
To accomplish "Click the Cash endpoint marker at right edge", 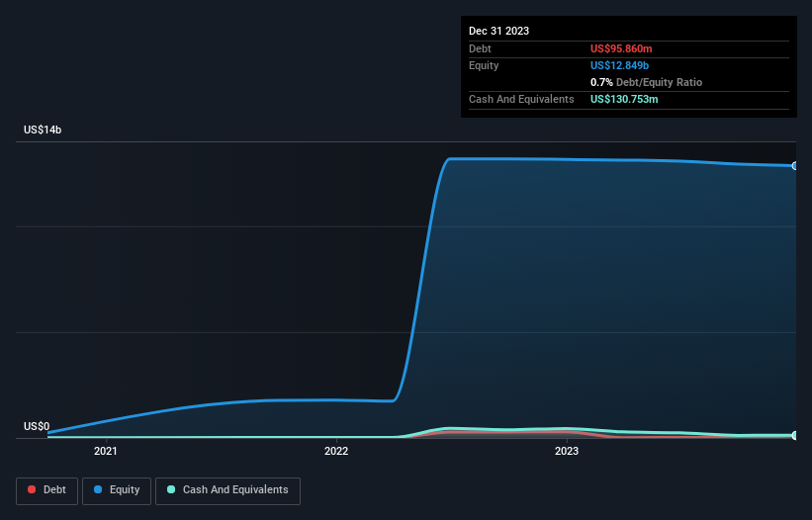I will [x=795, y=435].
